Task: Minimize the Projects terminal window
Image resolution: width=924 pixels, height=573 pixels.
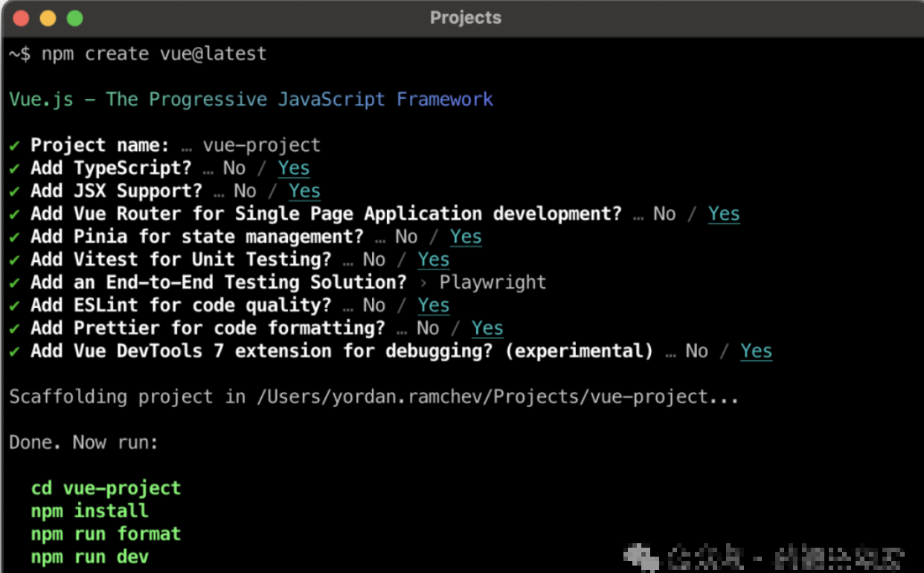Action: pos(48,18)
